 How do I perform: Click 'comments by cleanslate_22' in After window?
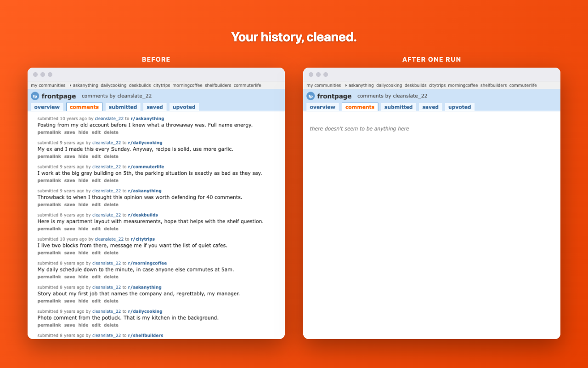coord(392,96)
